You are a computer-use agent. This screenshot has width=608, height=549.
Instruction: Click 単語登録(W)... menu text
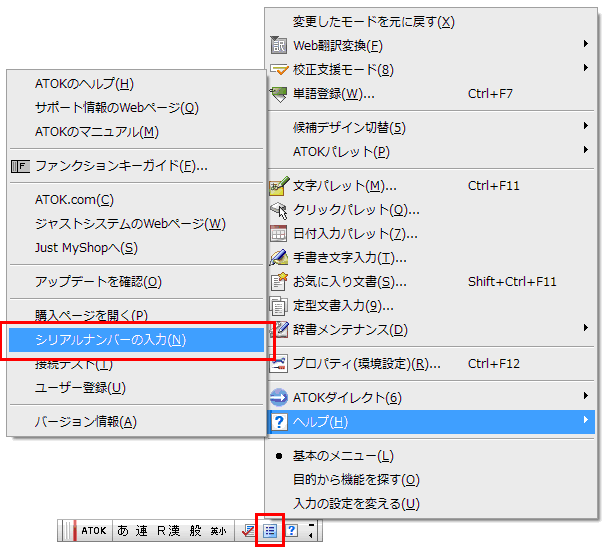tap(334, 94)
